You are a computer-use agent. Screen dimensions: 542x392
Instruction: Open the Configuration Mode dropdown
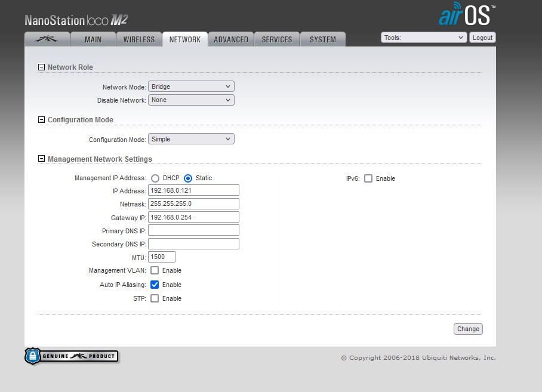191,139
